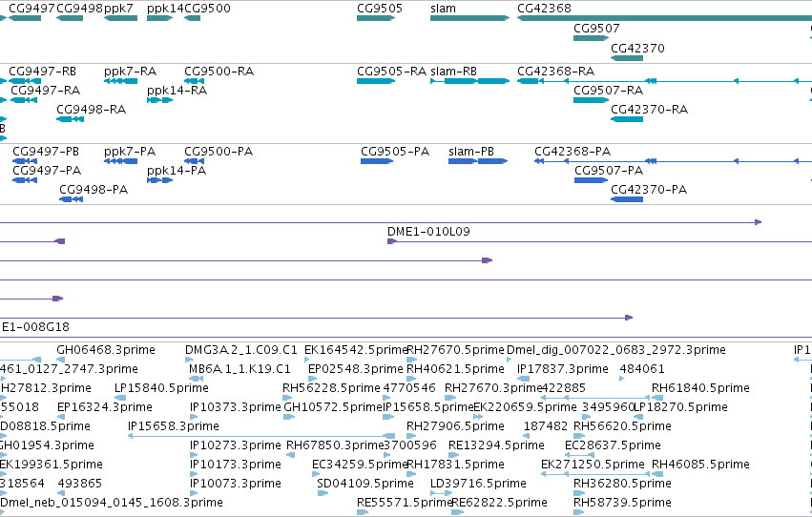This screenshot has width=812, height=517.
Task: Select the CG9498 gene label
Action: tap(80, 9)
